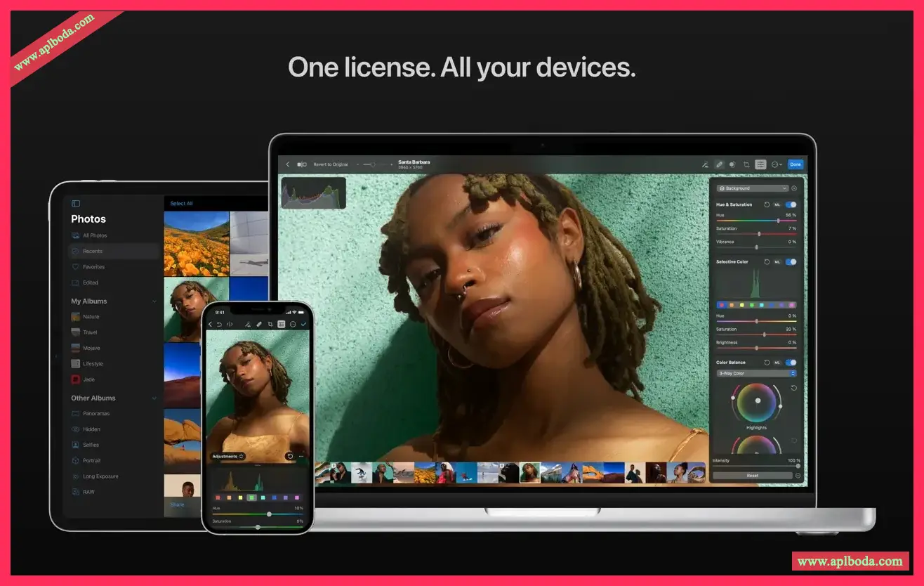Toggle the Hue & Saturation switch
This screenshot has height=586, width=924.
coord(791,204)
